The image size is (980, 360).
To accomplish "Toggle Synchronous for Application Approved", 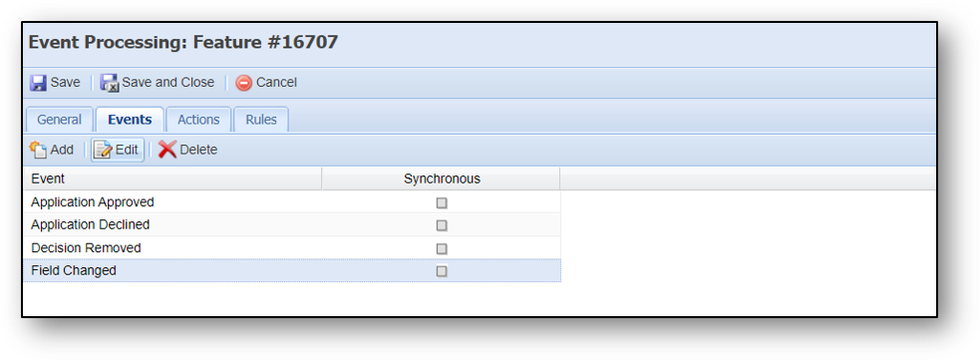I will click(442, 203).
